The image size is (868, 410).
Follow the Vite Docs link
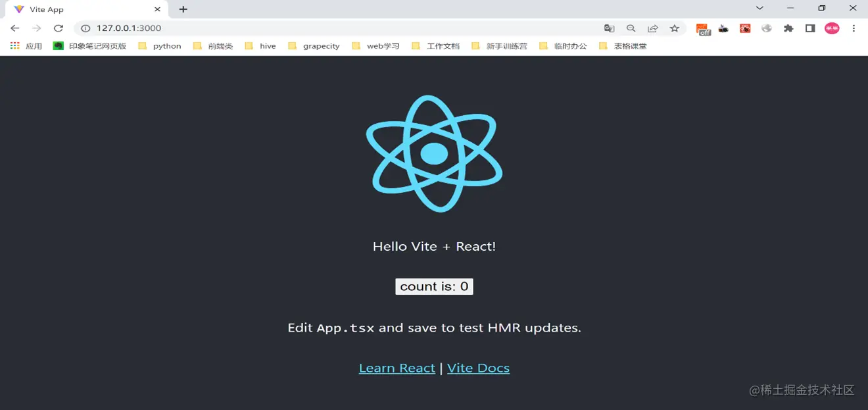point(478,368)
